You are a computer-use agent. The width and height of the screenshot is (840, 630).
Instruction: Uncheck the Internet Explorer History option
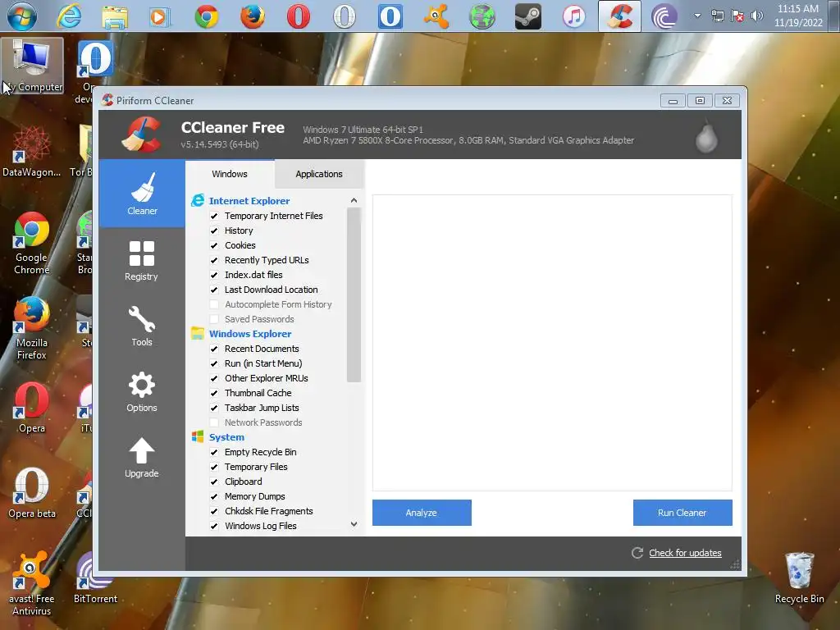pyautogui.click(x=214, y=231)
